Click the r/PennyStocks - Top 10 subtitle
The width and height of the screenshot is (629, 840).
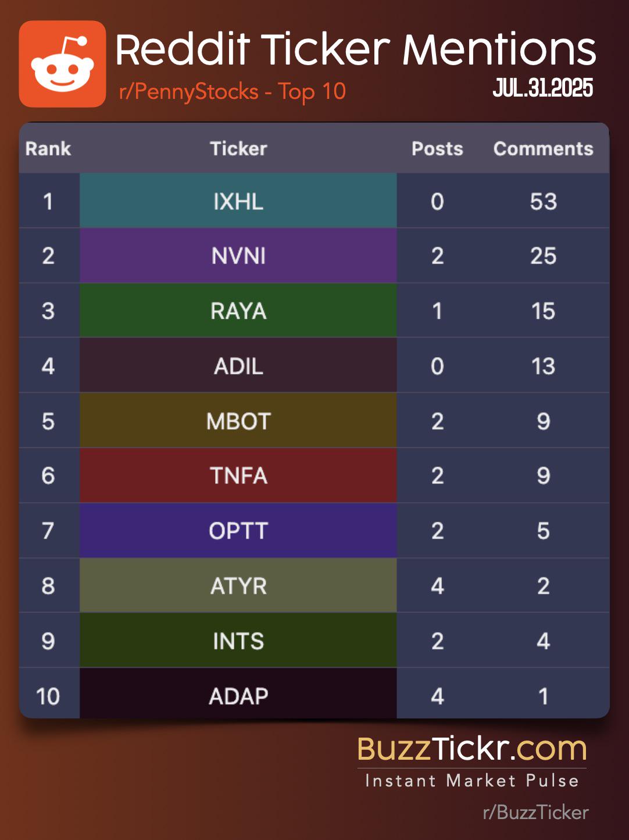click(x=232, y=92)
